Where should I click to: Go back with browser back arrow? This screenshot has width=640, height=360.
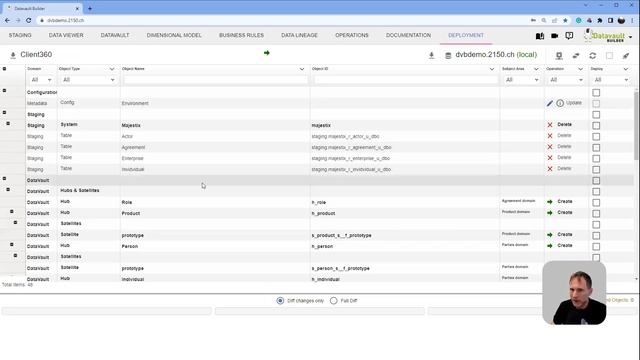7,20
